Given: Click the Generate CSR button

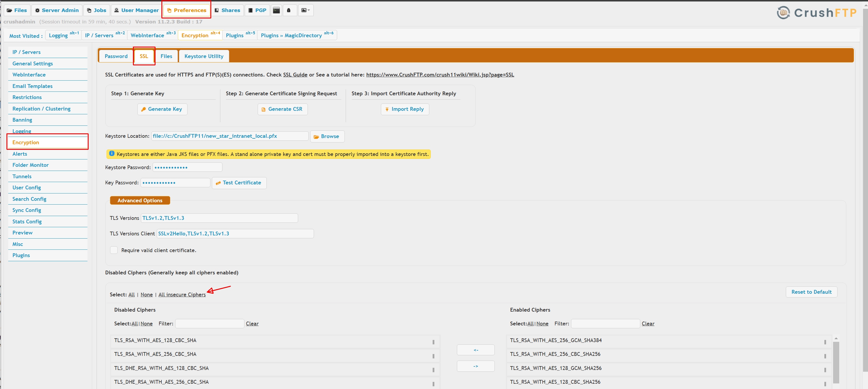Looking at the screenshot, I should (282, 109).
